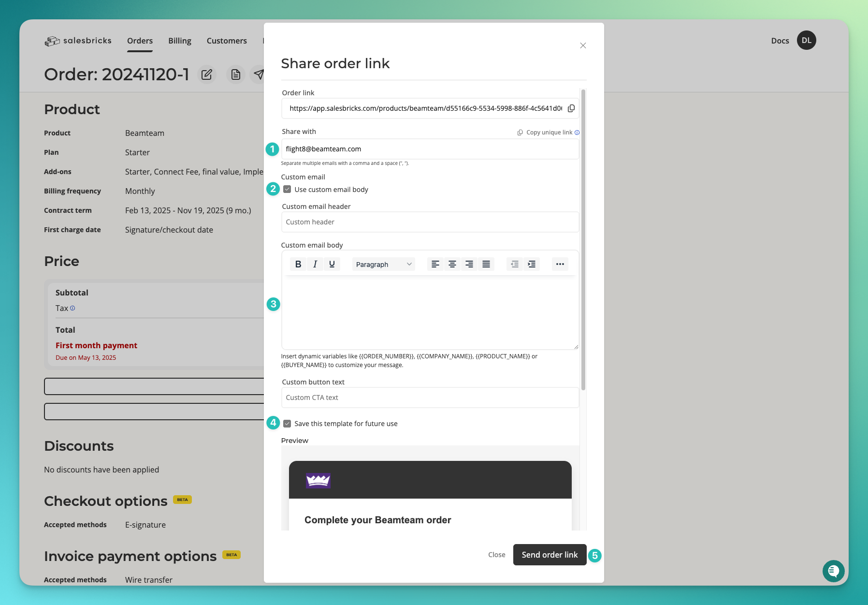Click the 'Beamteam' product value
868x605 pixels.
[x=145, y=133]
